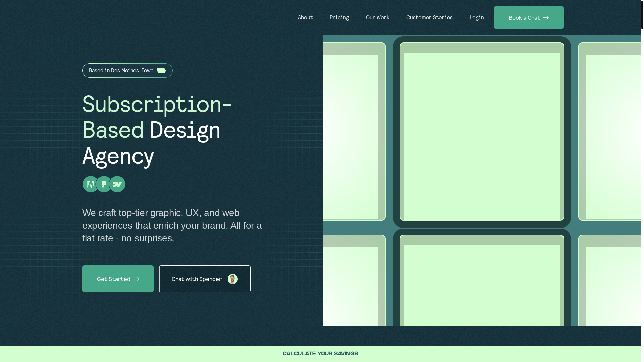Screen dimensions: 644x362
Task: Click Spencer's avatar photo
Action: pos(232,279)
